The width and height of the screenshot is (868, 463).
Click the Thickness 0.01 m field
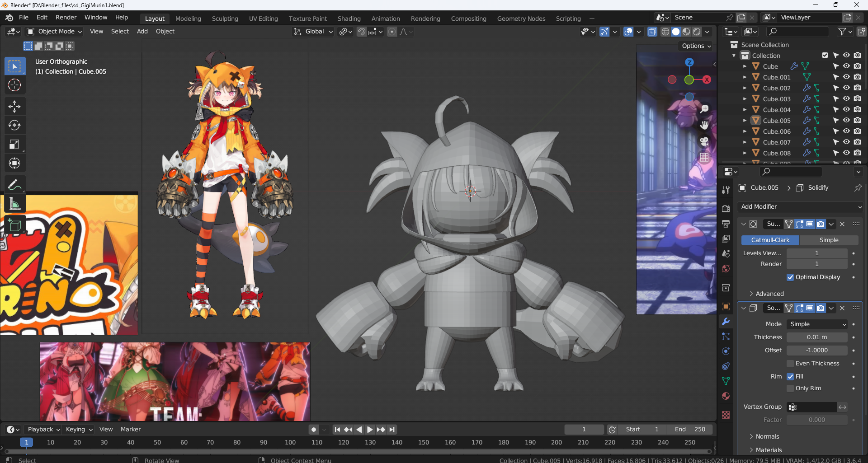coord(817,337)
